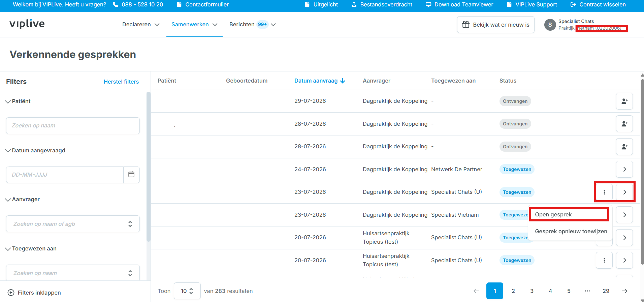Collapse the Datum aangevraagd filter section
The image size is (644, 302).
click(x=35, y=150)
